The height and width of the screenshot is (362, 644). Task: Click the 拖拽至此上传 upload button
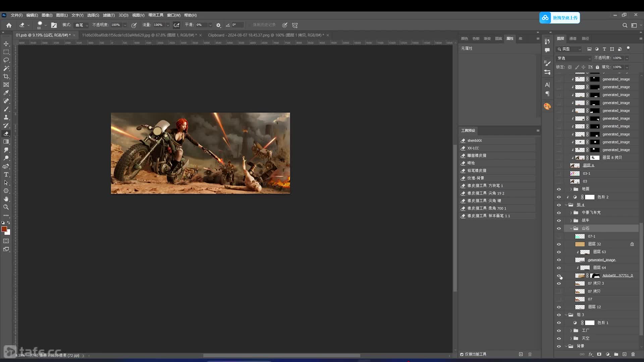tap(559, 18)
